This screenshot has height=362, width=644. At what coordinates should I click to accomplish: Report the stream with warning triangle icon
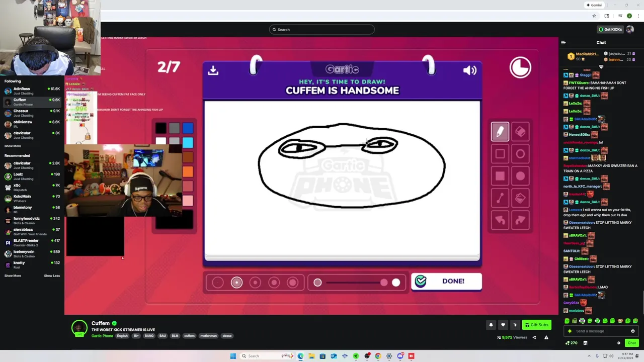[x=546, y=337]
